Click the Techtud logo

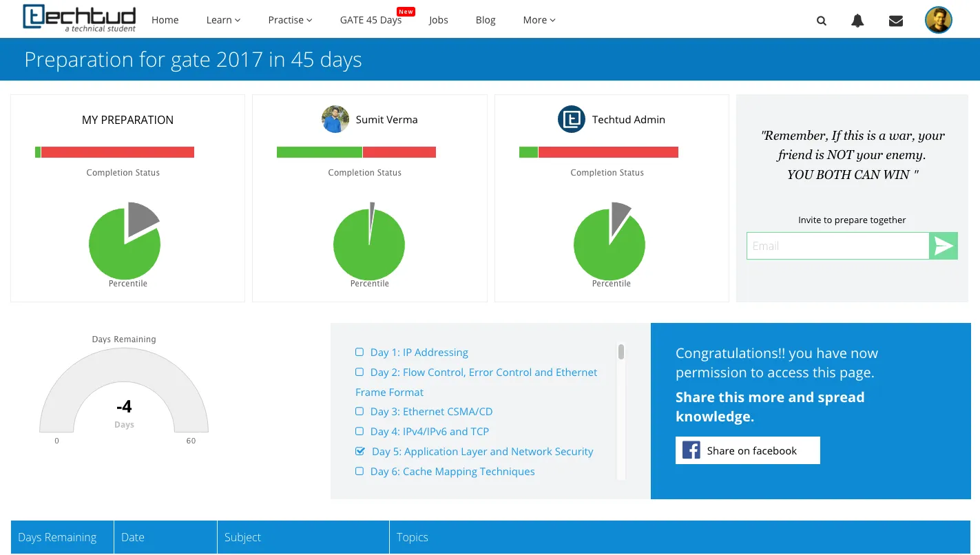79,19
